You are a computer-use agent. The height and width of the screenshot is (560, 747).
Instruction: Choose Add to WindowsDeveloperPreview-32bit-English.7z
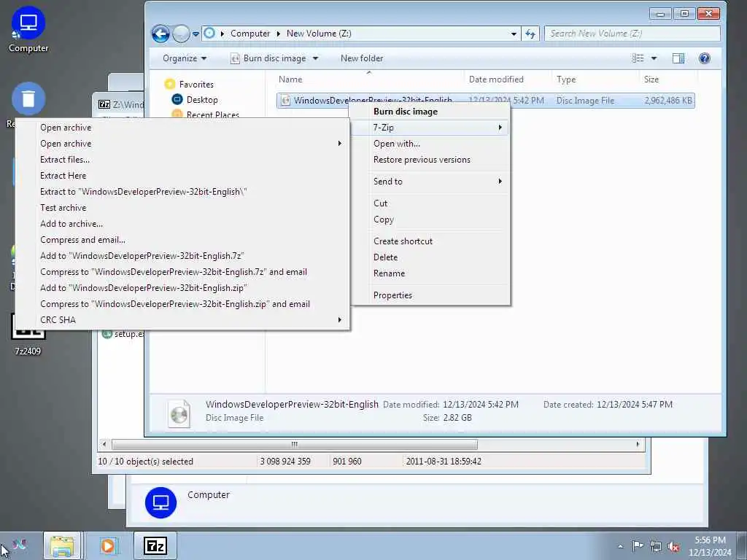click(x=182, y=256)
